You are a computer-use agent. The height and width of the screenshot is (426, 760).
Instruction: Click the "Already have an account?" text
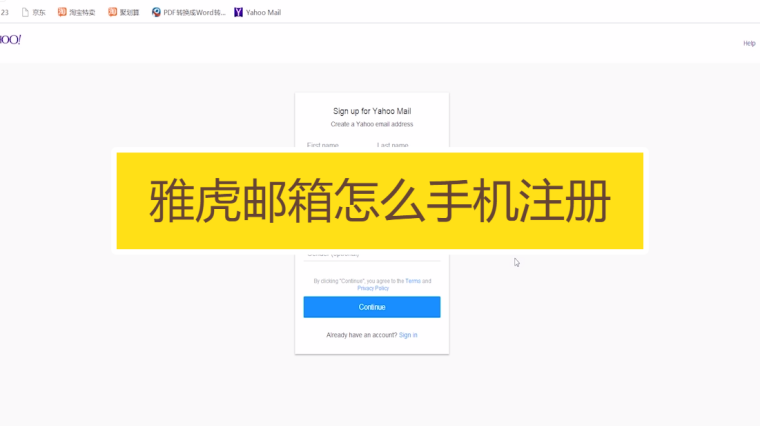pyautogui.click(x=362, y=335)
